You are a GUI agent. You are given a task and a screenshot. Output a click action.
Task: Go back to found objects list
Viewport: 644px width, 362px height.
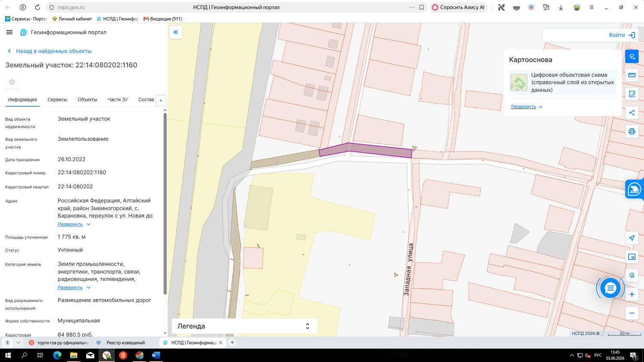49,51
